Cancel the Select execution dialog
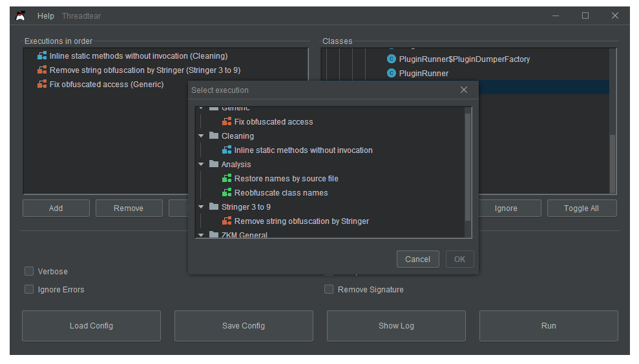 pos(418,259)
